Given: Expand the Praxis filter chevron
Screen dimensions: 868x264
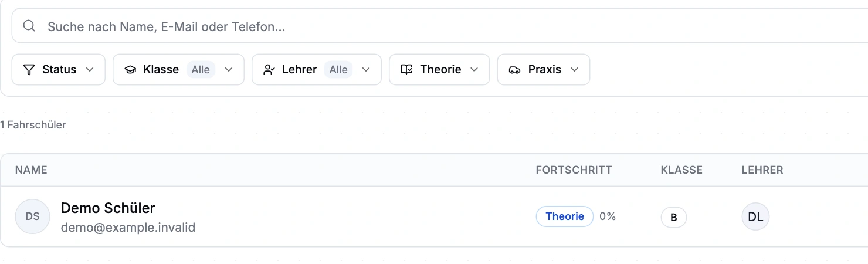Looking at the screenshot, I should click(x=575, y=70).
